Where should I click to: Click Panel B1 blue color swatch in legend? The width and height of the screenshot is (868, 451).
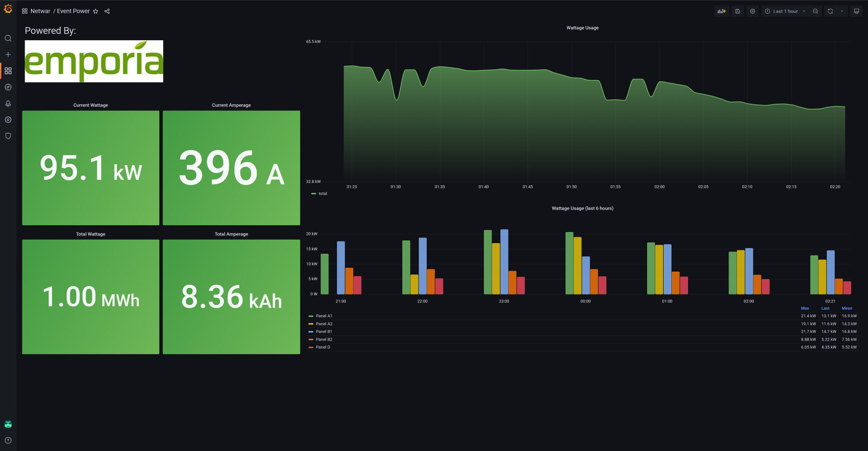(311, 332)
